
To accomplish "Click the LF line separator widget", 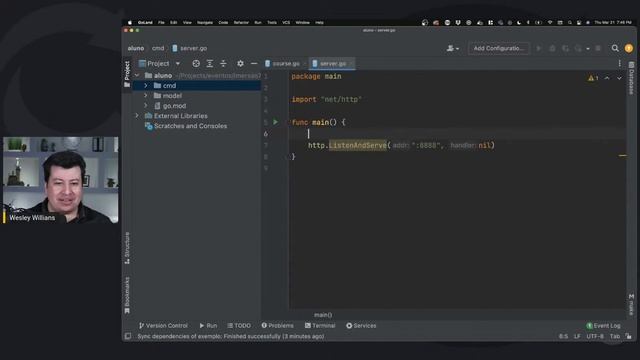I will (577, 337).
